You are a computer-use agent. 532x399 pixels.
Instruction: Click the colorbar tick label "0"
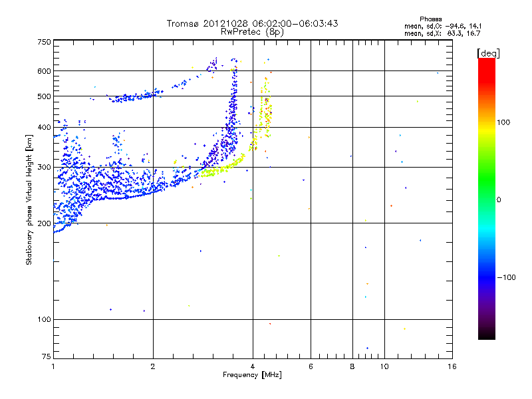[499, 200]
